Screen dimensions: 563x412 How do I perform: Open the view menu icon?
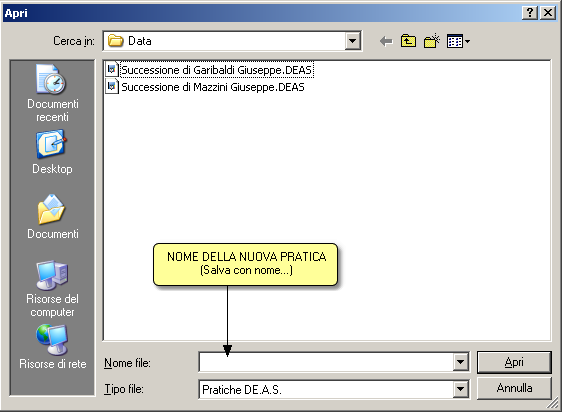point(458,41)
